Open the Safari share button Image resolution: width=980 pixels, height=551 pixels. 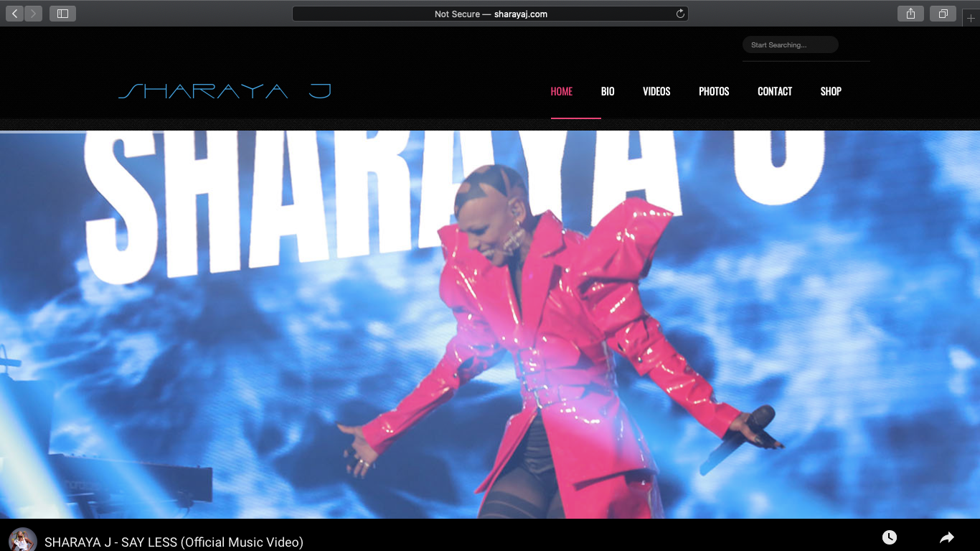(910, 14)
